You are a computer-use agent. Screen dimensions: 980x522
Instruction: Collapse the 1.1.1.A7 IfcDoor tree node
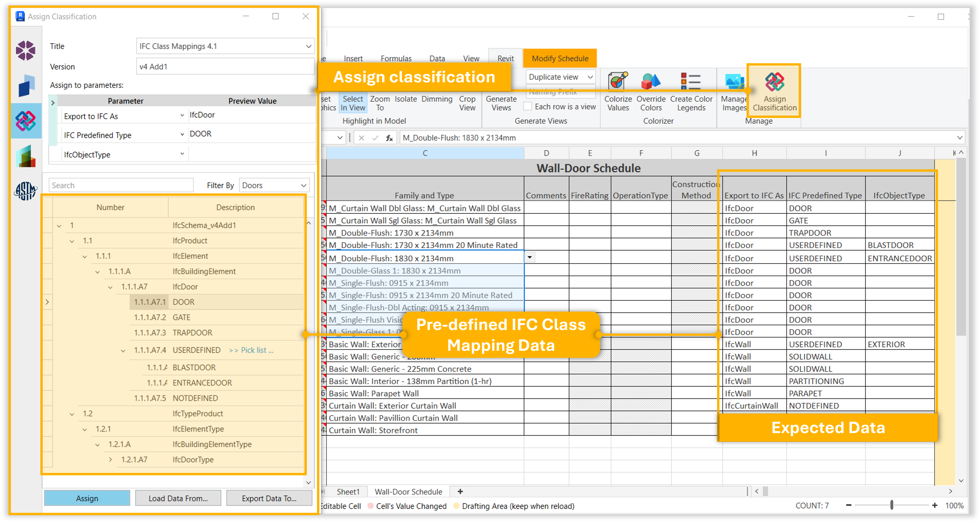110,288
